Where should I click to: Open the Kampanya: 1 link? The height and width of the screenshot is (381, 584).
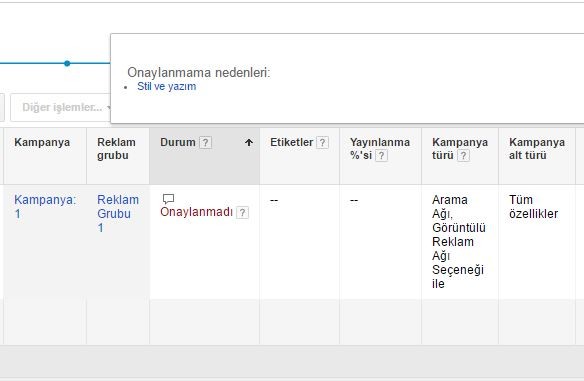click(45, 207)
